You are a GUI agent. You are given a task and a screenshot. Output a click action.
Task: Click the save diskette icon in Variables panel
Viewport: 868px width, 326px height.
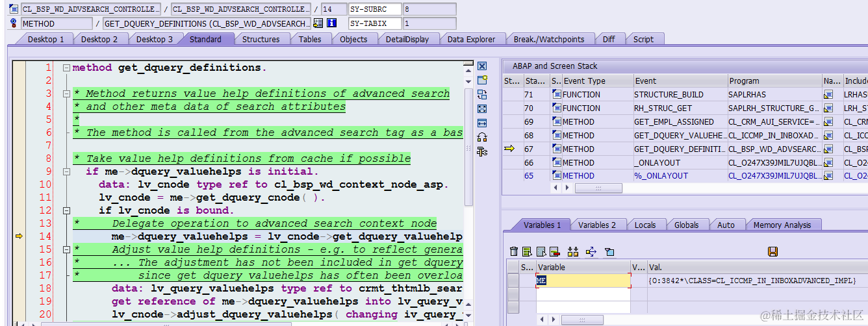pos(772,252)
